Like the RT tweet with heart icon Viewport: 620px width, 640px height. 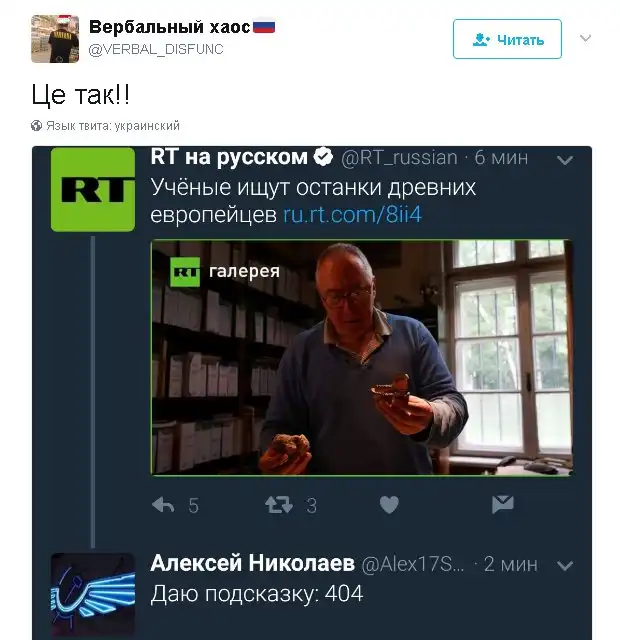(389, 505)
